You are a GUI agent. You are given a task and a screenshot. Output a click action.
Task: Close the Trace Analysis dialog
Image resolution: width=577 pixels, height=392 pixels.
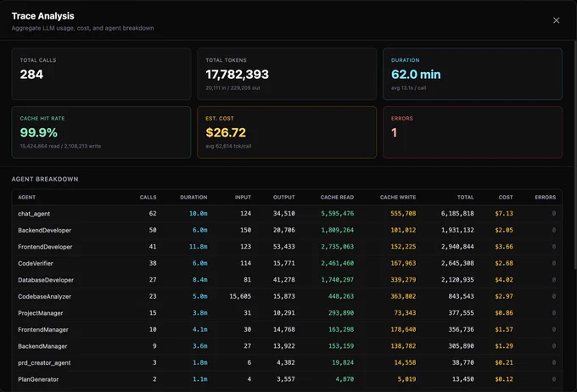pos(556,20)
